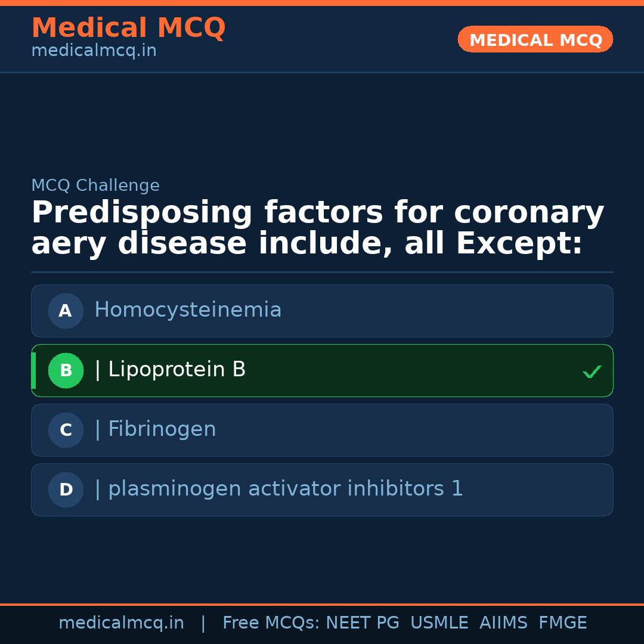This screenshot has width=644, height=644.
Task: Select FMGE in the footer
Action: (563, 623)
